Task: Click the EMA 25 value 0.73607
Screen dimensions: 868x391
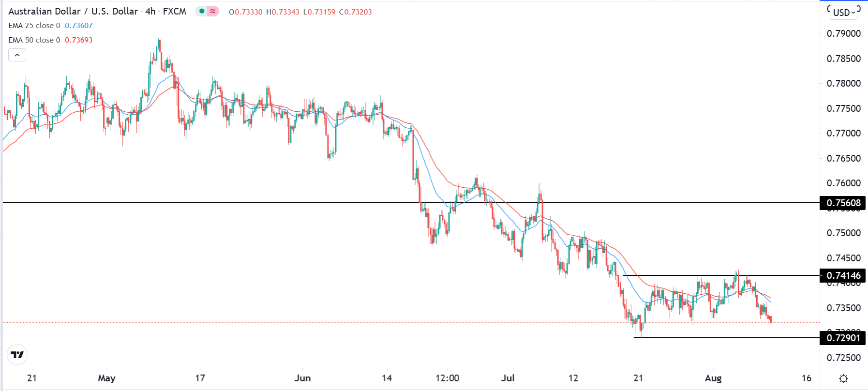Action: coord(78,26)
